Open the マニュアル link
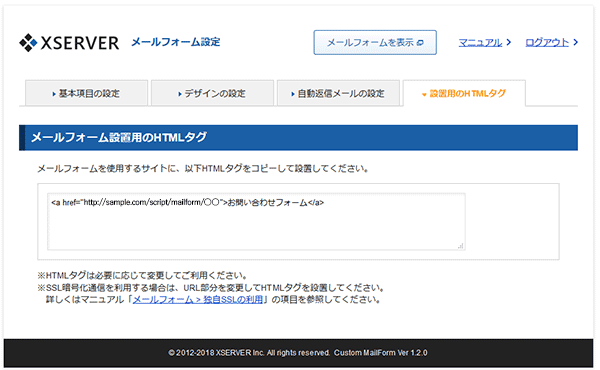Viewport: 600px width, 370px height. (x=480, y=42)
